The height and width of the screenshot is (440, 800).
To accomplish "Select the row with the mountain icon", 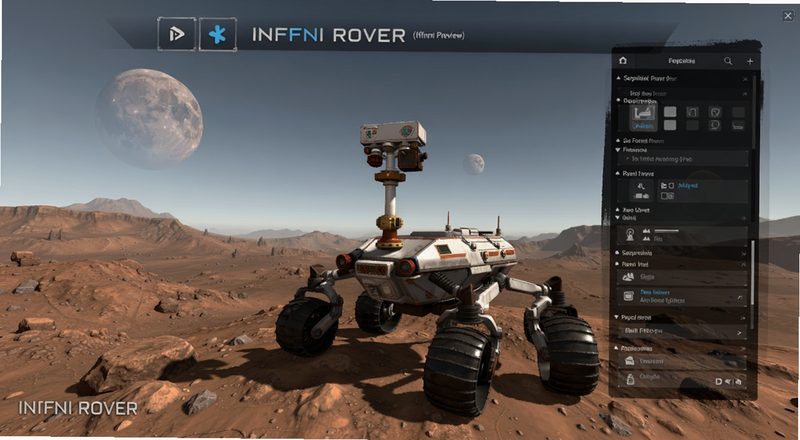I will tap(682, 278).
